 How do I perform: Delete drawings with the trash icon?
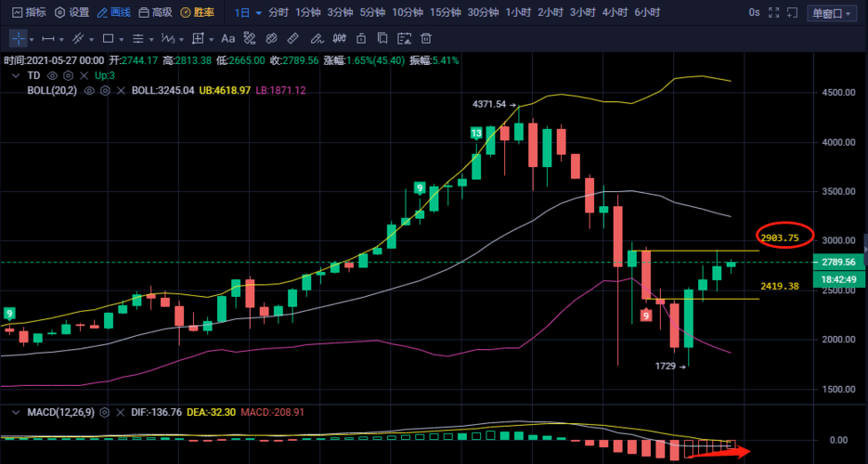click(426, 39)
